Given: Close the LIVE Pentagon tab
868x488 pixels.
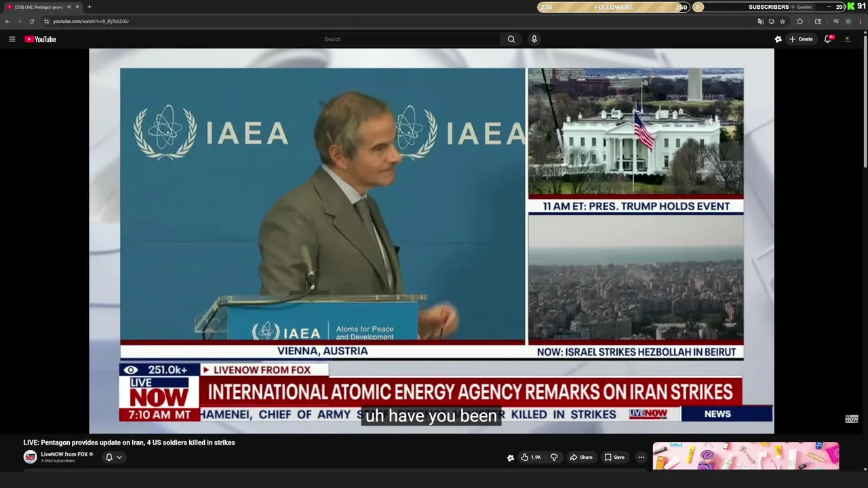Looking at the screenshot, I should point(77,7).
